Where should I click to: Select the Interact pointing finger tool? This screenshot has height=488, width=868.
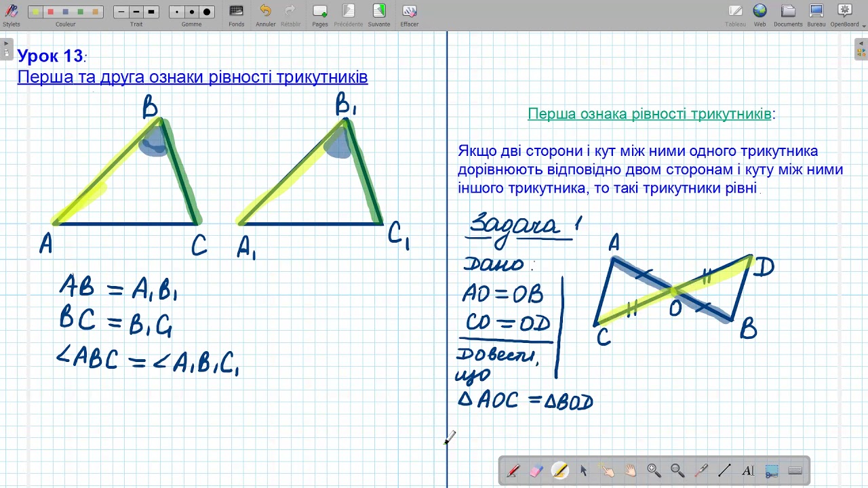coord(607,470)
